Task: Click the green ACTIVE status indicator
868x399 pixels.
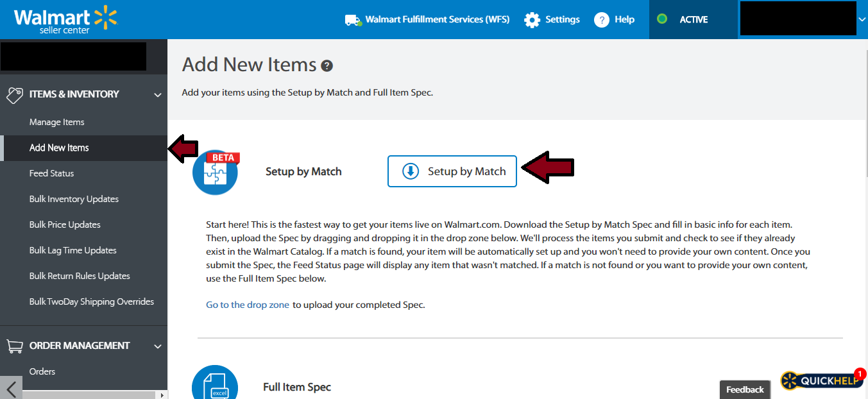Action: click(662, 19)
